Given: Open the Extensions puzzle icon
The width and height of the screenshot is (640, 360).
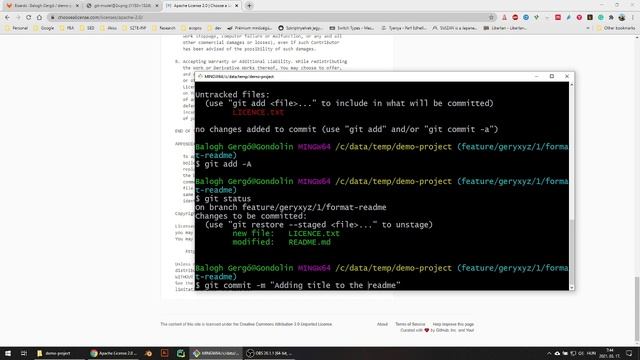Looking at the screenshot, I should [x=611, y=18].
